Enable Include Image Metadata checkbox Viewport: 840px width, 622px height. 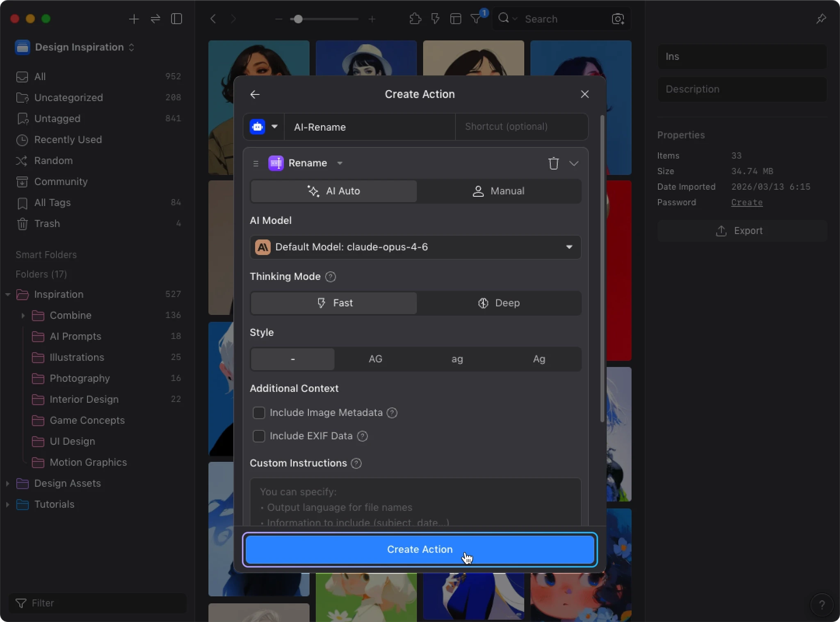tap(259, 412)
